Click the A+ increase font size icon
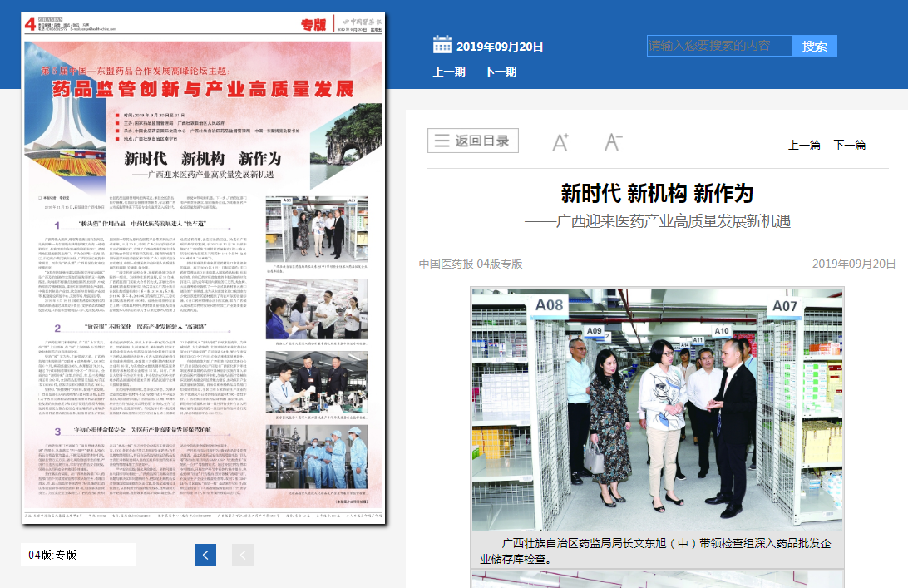The image size is (908, 588). 560,142
